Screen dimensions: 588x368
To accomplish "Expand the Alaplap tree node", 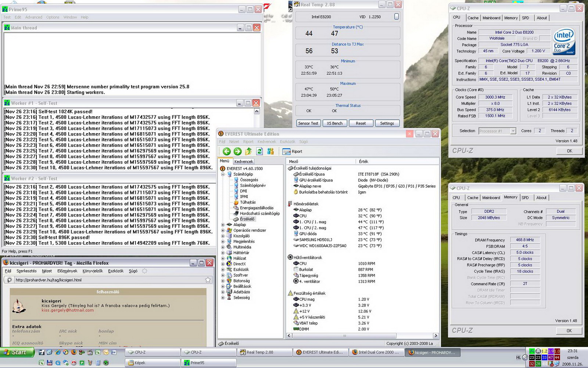I will [x=223, y=225].
